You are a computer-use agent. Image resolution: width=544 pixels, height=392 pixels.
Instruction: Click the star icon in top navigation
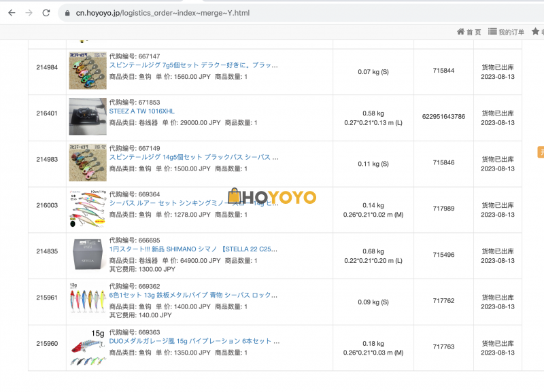point(535,31)
